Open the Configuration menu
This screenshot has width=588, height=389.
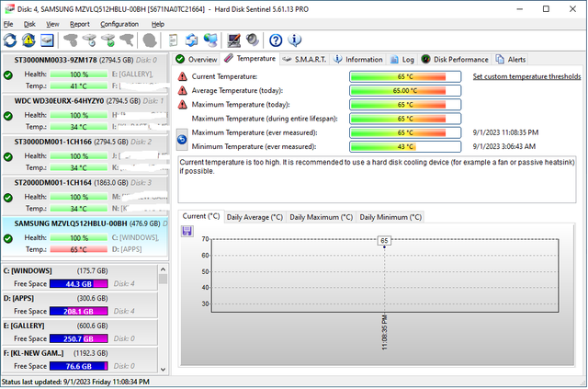[x=119, y=24]
